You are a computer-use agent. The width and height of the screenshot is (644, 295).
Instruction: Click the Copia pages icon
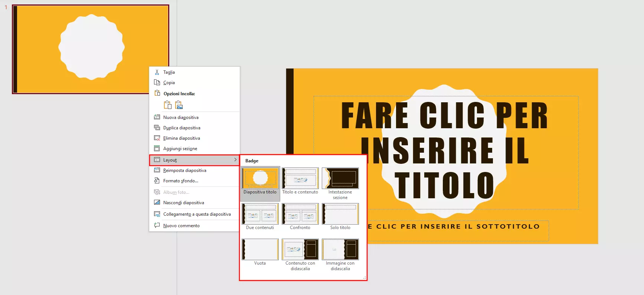click(157, 82)
